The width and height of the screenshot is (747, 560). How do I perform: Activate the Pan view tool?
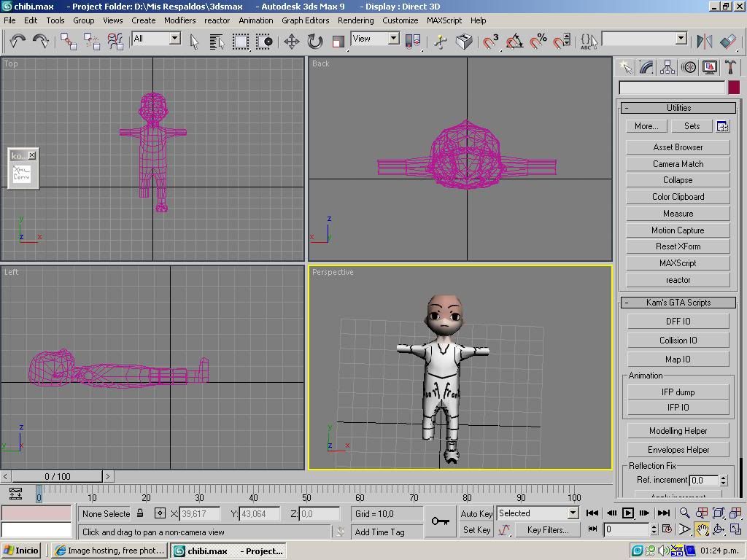point(701,529)
